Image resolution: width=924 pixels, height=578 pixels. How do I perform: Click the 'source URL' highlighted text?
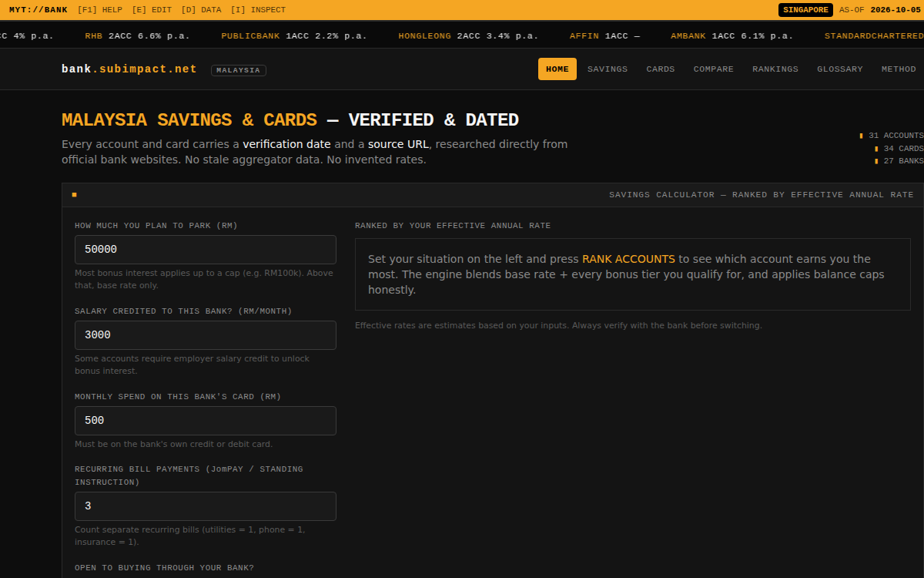coord(398,144)
